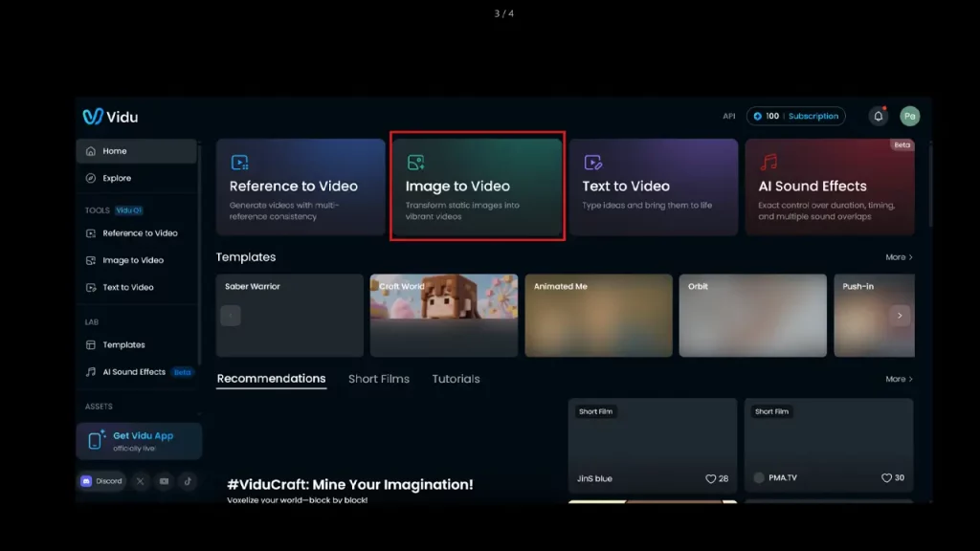Open the TikTok social icon
The image size is (980, 551).
(188, 481)
